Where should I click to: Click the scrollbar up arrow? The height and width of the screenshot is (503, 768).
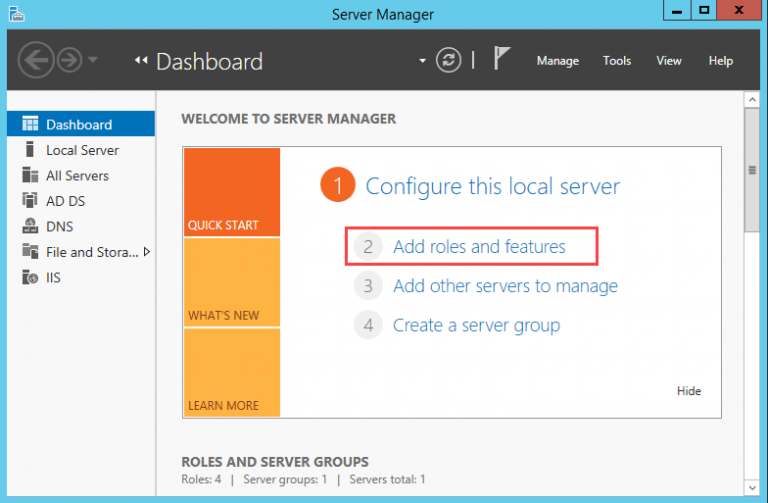tap(752, 100)
